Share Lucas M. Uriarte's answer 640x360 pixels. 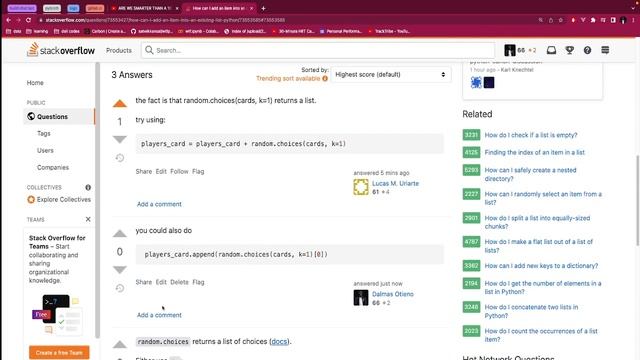coord(144,171)
